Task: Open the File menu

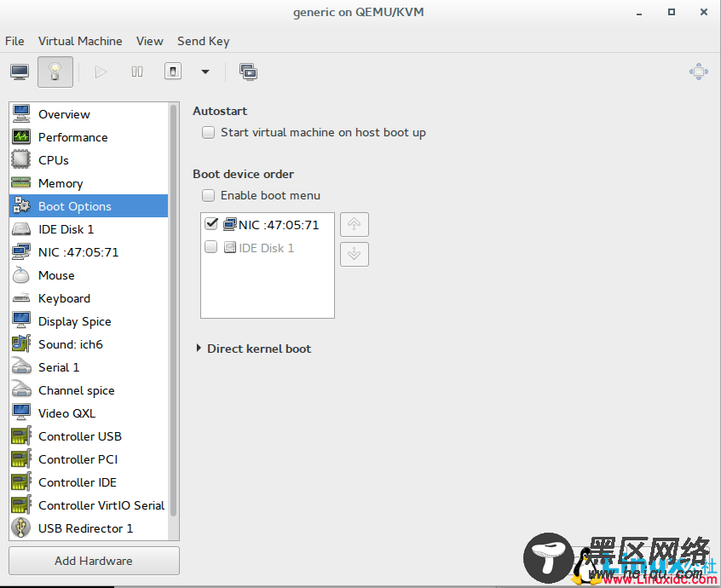Action: click(x=14, y=41)
